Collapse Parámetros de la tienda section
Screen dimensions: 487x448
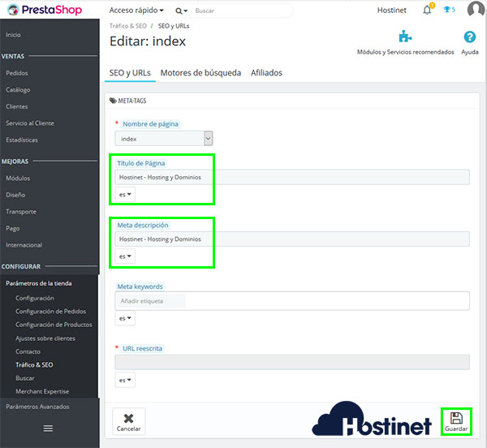point(39,283)
